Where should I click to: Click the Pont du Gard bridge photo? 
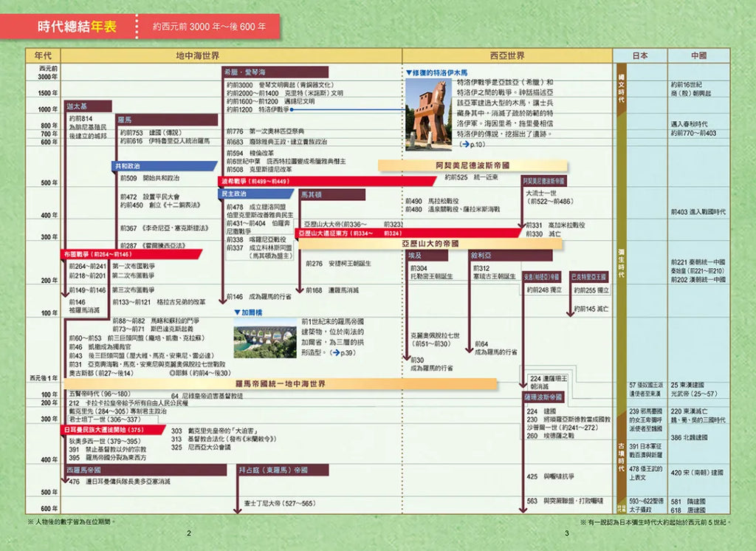point(266,342)
